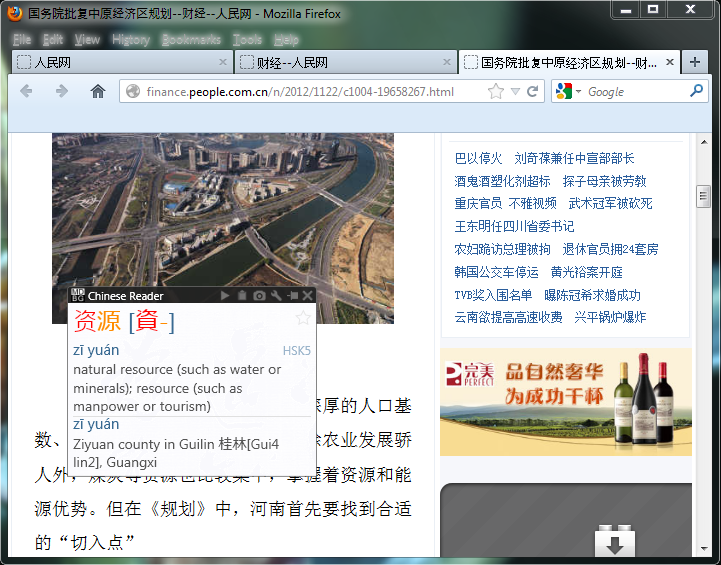721x565 pixels.
Task: Switch to the 人民网 tab
Action: 122,62
